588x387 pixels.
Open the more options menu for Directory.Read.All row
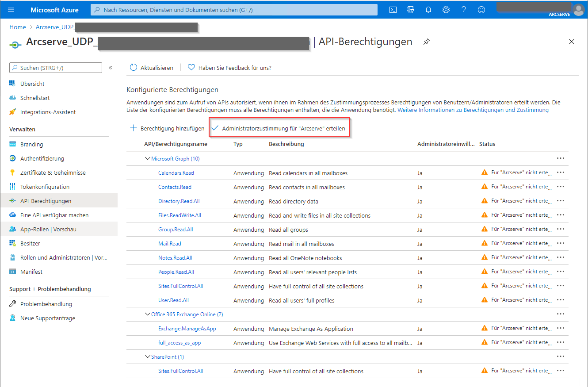pyautogui.click(x=561, y=201)
